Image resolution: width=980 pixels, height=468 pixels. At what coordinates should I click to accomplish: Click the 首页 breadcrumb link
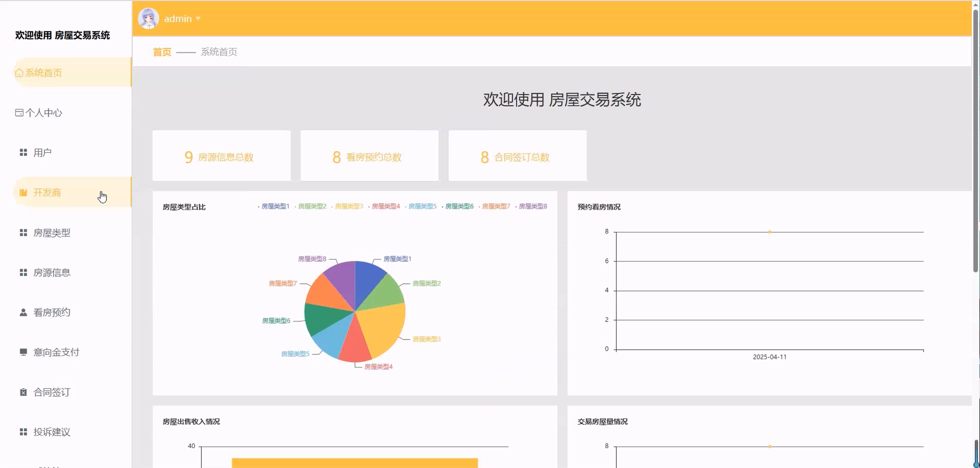coord(162,52)
